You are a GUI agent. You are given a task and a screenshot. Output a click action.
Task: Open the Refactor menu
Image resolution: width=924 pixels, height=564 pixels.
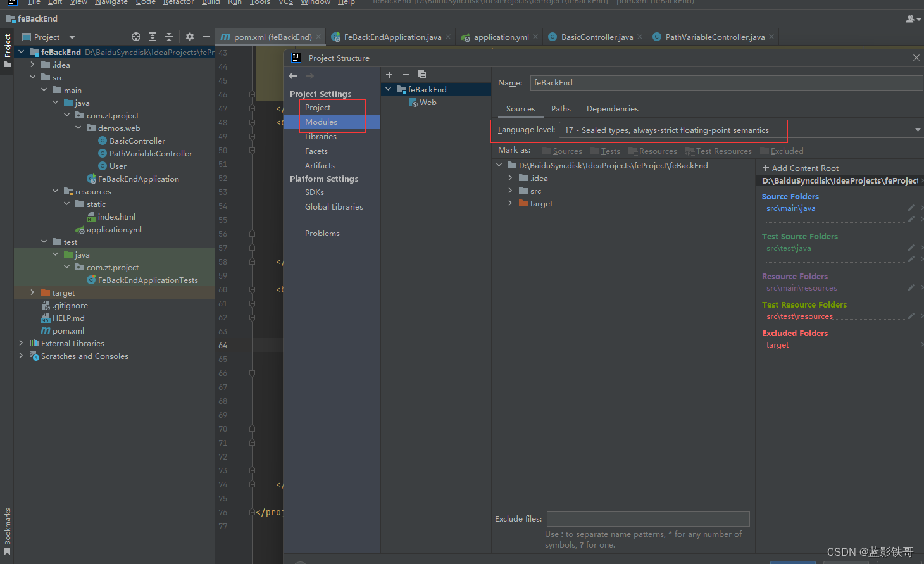click(x=178, y=2)
